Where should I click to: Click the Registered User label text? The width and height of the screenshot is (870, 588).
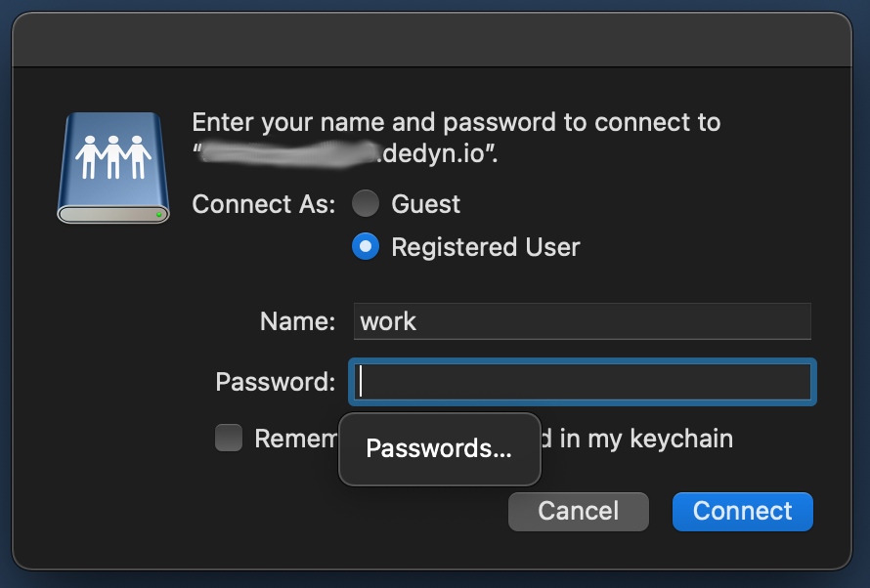pyautogui.click(x=486, y=247)
